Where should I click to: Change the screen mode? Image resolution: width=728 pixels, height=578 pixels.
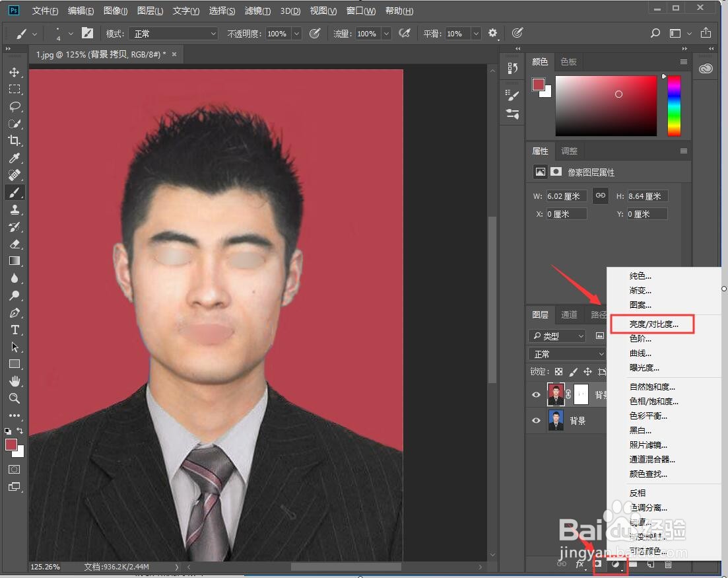click(15, 487)
